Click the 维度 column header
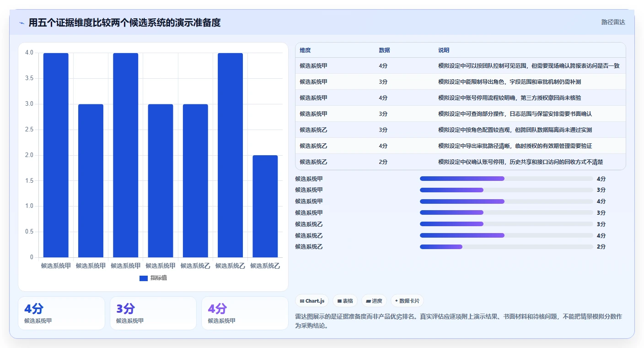 tap(305, 50)
